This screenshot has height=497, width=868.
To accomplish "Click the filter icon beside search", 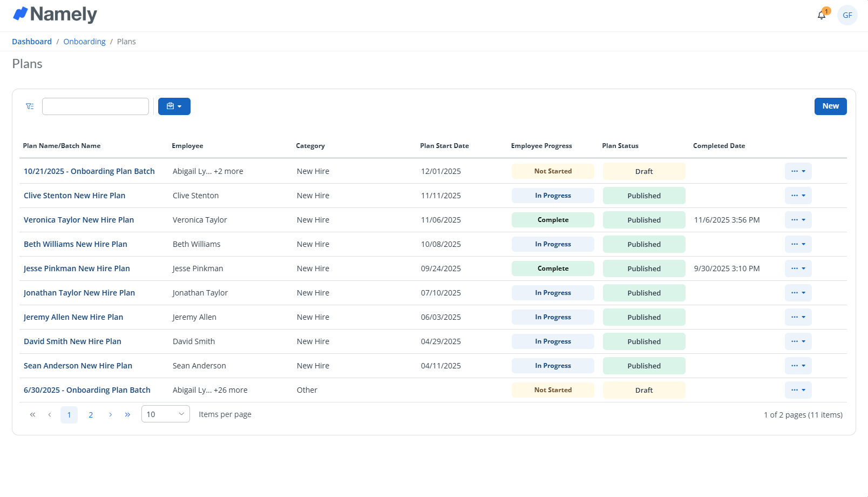I will [x=30, y=106].
